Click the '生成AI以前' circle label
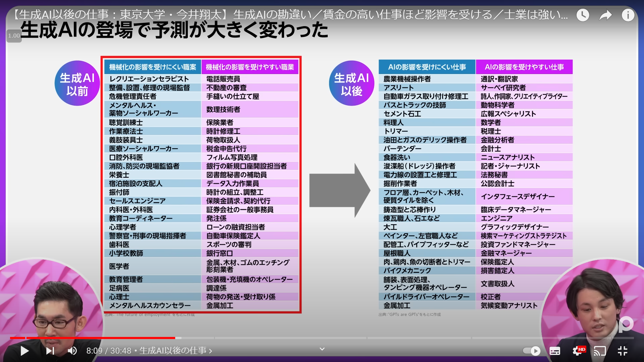Image resolution: width=644 pixels, height=362 pixels. (77, 84)
